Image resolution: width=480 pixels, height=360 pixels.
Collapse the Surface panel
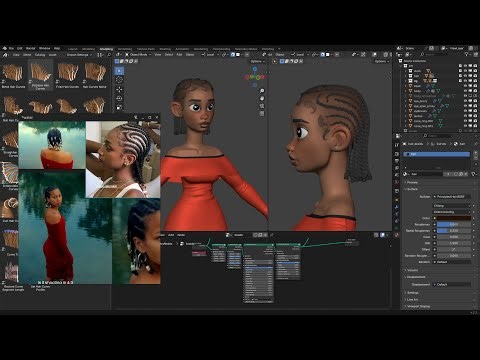point(412,189)
